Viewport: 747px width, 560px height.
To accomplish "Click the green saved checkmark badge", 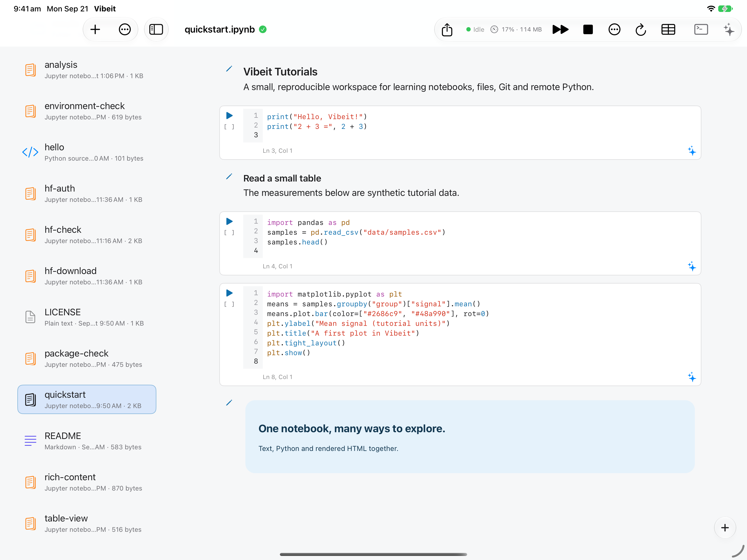I will click(x=263, y=29).
